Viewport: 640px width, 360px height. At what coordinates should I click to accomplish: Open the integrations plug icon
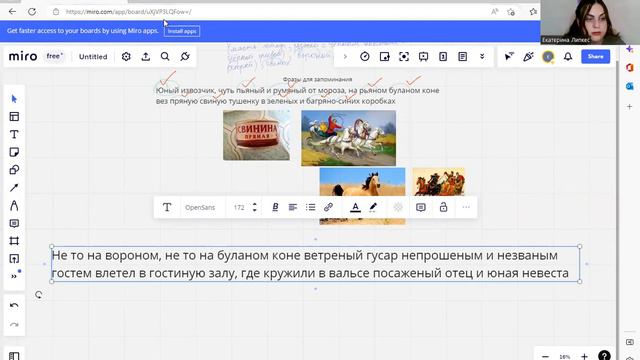coord(185,57)
